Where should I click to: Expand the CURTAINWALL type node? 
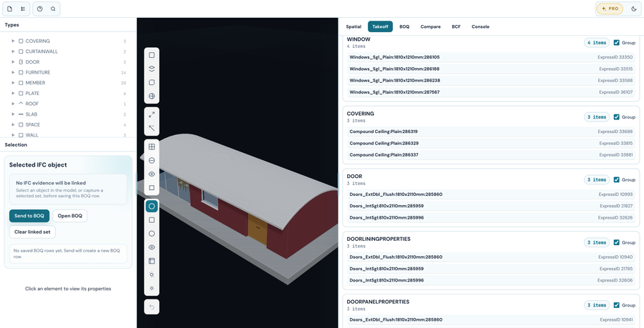tap(13, 51)
